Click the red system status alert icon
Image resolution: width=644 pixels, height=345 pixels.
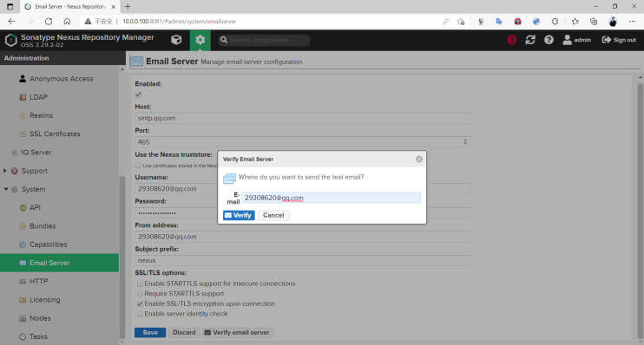pos(512,40)
